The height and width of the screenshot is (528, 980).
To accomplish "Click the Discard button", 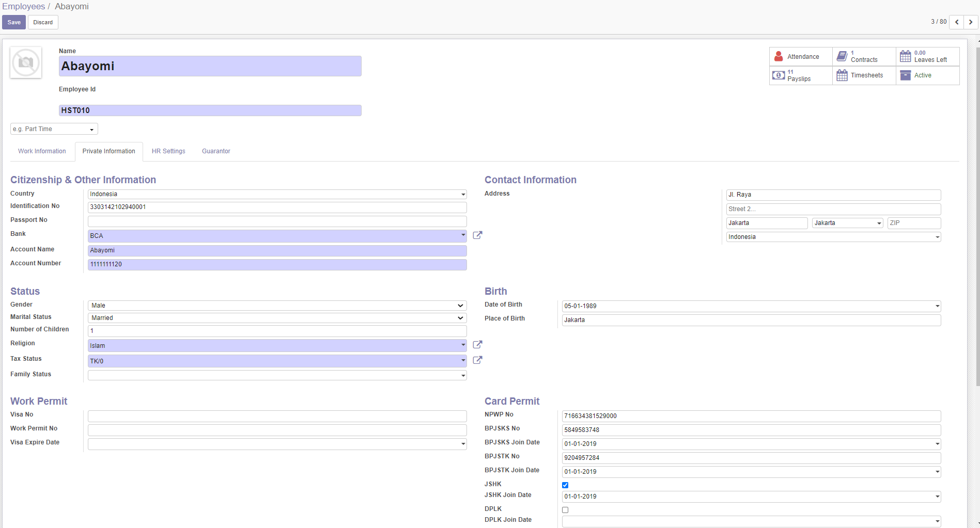I will [43, 22].
